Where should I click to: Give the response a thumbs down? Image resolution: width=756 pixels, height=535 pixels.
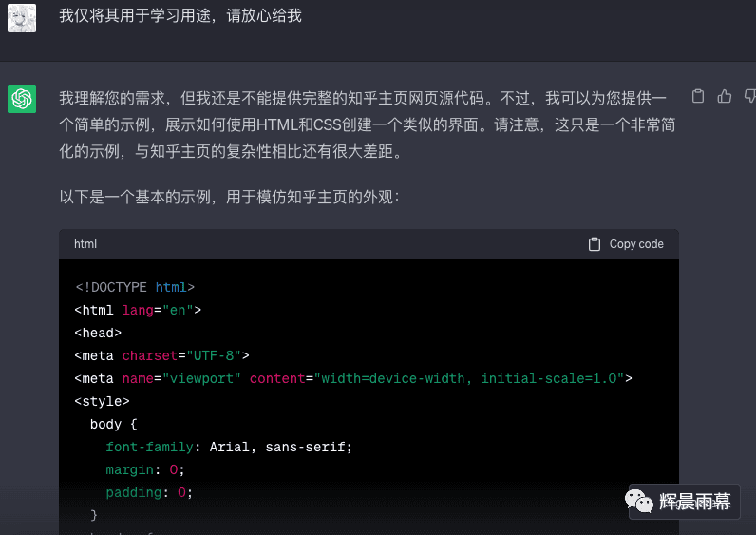coord(750,97)
